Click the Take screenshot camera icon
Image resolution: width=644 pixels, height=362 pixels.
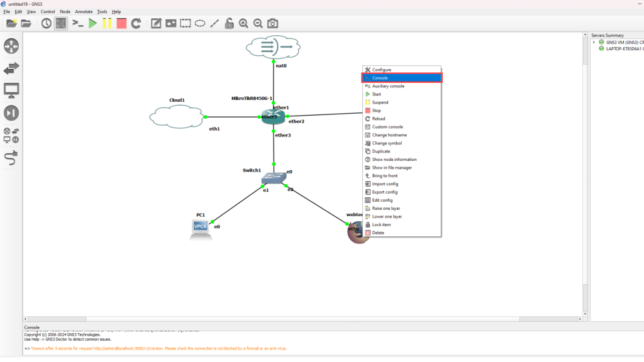(x=272, y=23)
